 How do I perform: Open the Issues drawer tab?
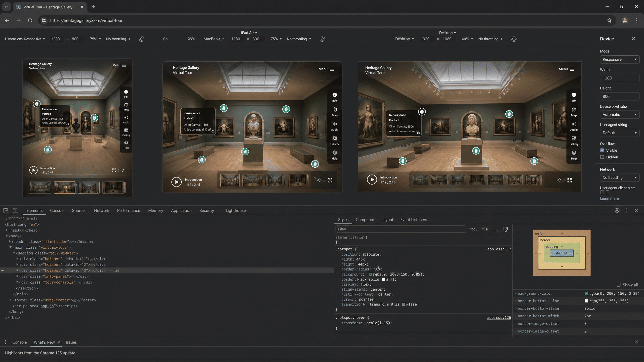(71, 342)
